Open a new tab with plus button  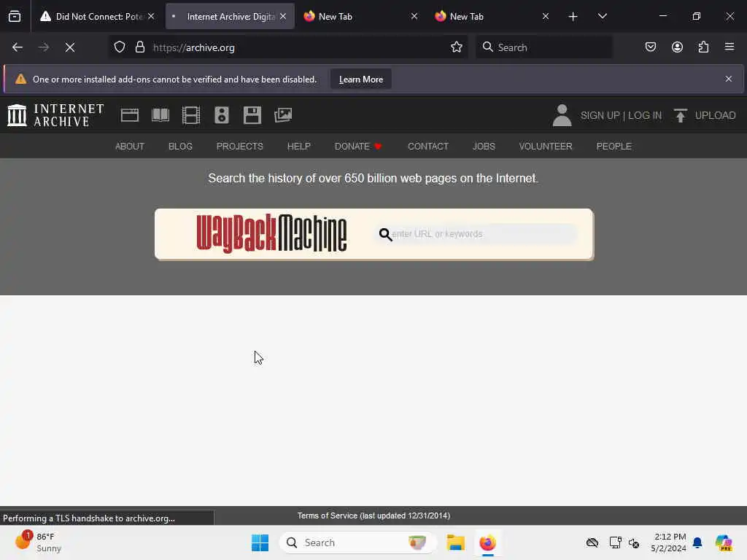click(x=573, y=17)
